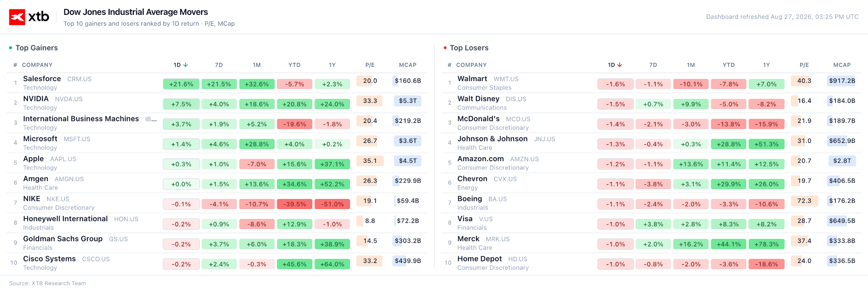Click the green Top Gainers dot icon
This screenshot has height=291, width=868.
(11, 48)
